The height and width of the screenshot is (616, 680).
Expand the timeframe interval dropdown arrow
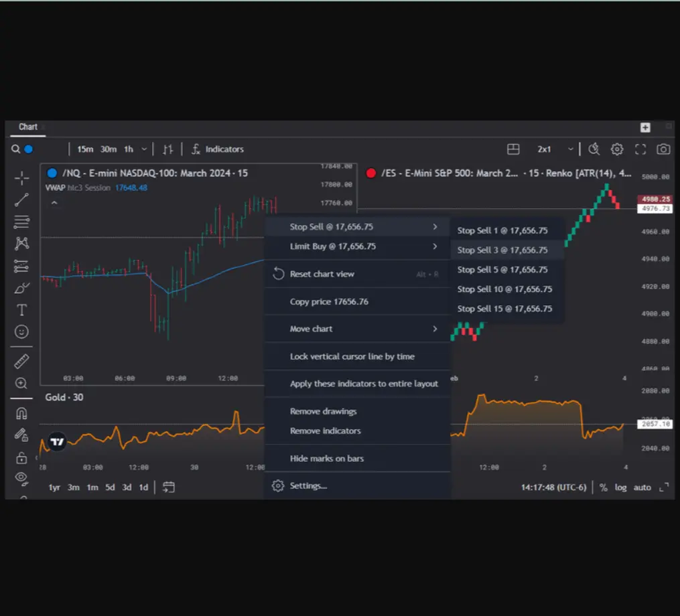143,149
